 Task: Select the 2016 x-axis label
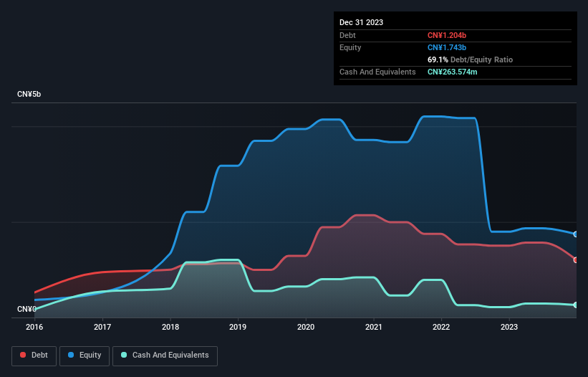click(34, 327)
